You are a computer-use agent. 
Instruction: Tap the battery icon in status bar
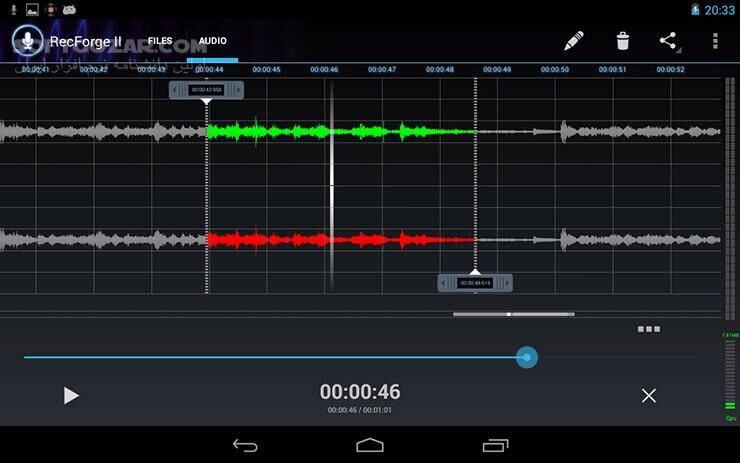pos(695,9)
